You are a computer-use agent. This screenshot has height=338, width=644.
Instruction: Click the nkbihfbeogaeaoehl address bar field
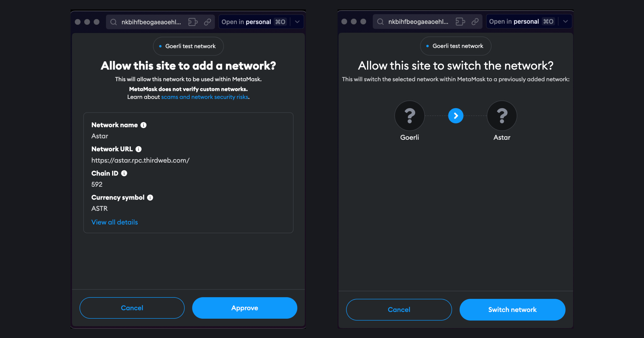coord(151,22)
